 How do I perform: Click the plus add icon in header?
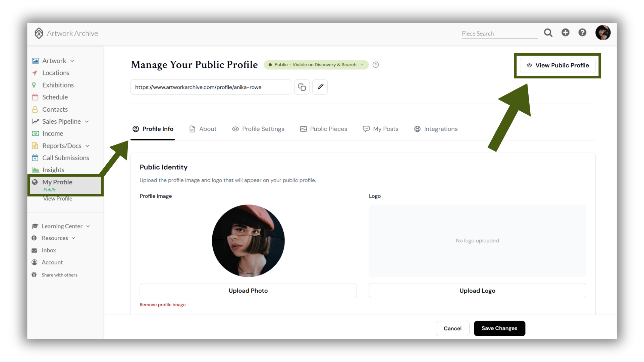coord(566,33)
